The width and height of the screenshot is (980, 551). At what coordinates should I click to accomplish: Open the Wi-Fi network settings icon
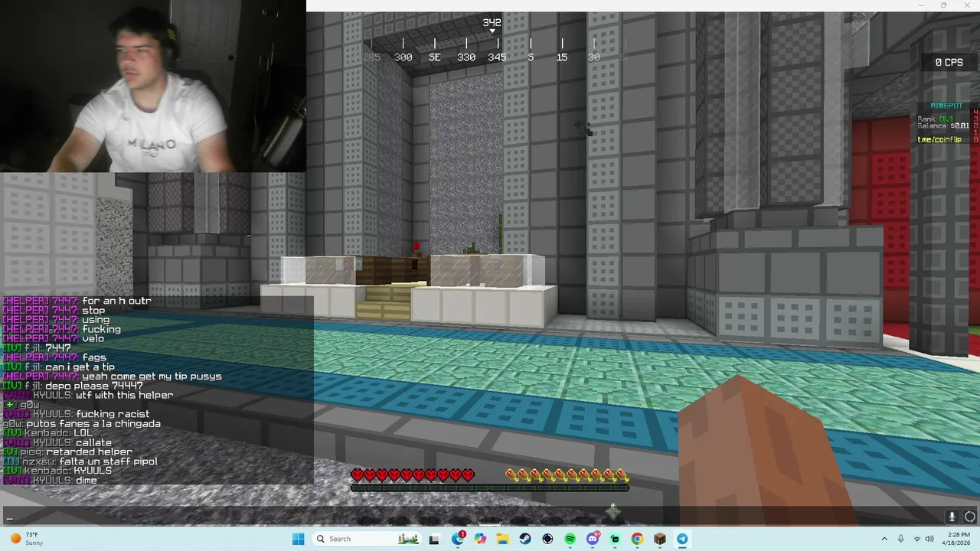pyautogui.click(x=916, y=539)
